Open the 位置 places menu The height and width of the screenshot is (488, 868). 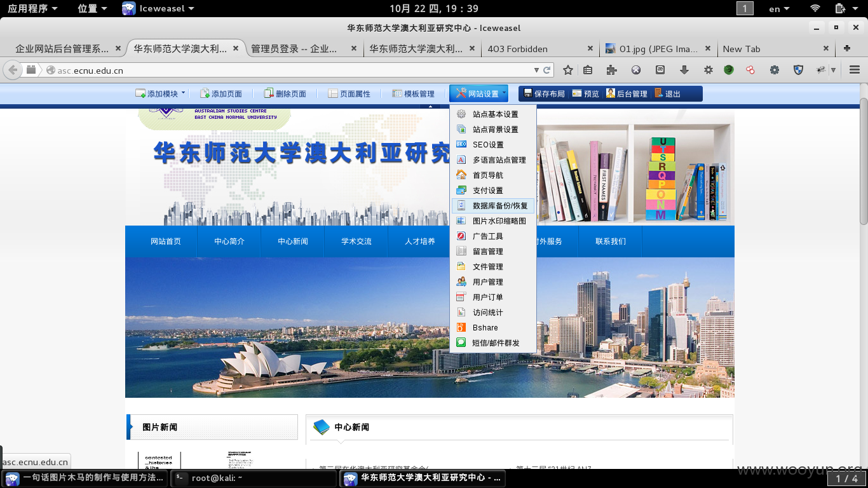92,9
